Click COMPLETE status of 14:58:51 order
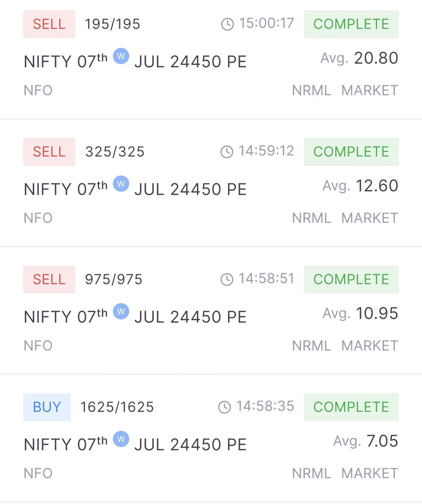 coord(351,280)
